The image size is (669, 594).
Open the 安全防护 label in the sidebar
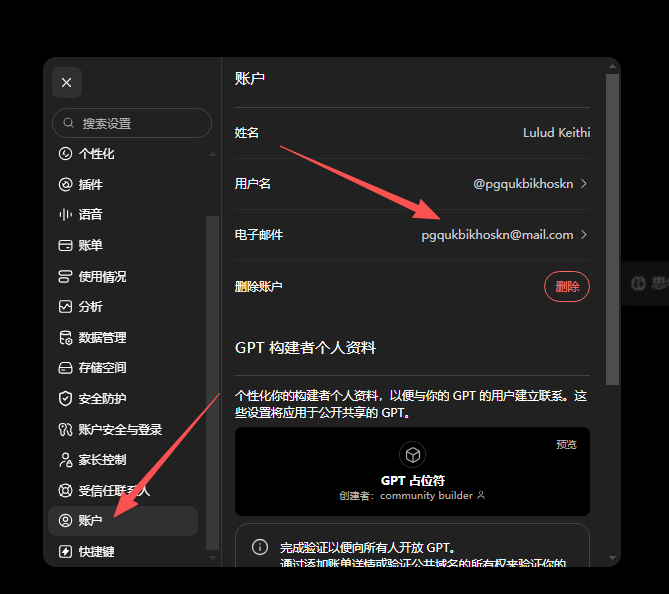[102, 399]
